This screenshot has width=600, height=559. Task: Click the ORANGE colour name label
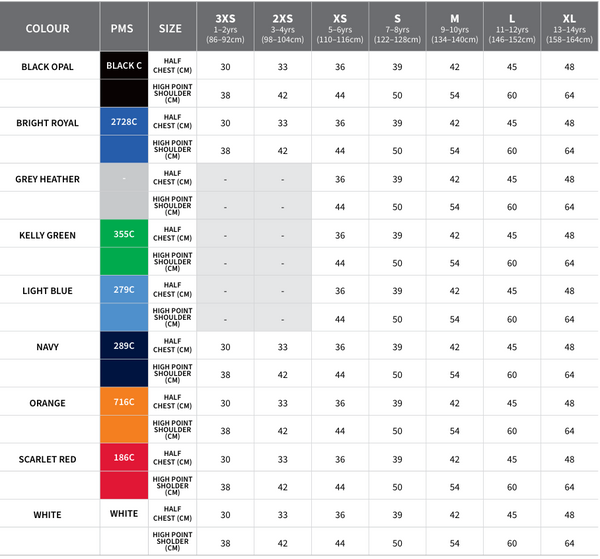[x=48, y=403]
